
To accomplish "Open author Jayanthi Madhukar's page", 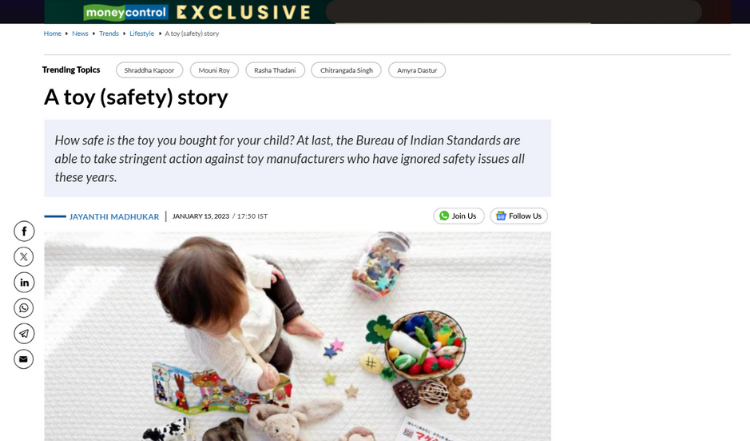I will pos(114,217).
